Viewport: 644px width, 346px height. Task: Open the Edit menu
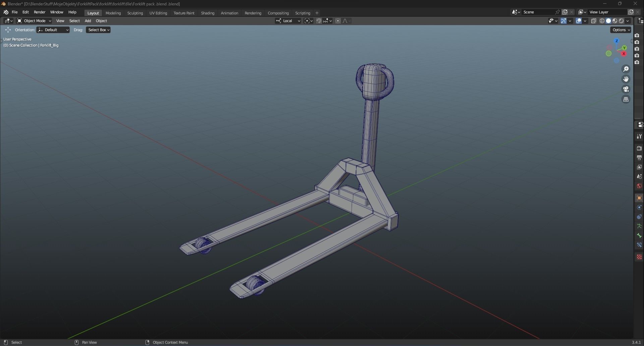click(25, 12)
